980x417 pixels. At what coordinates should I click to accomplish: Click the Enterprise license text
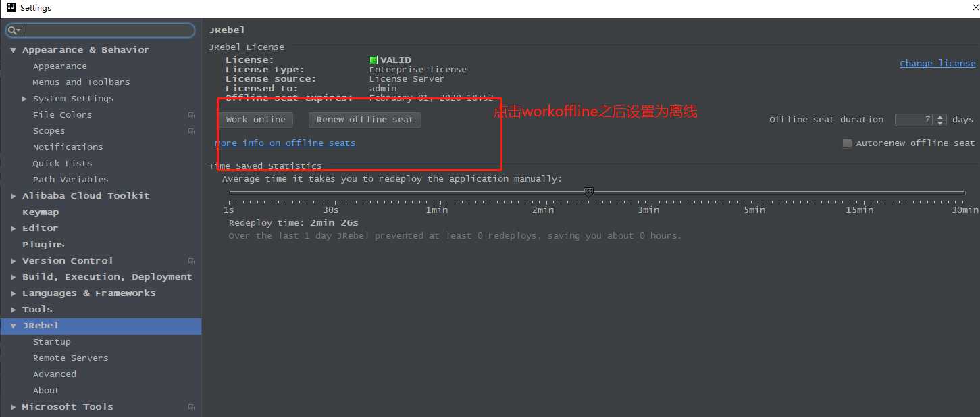coord(417,70)
